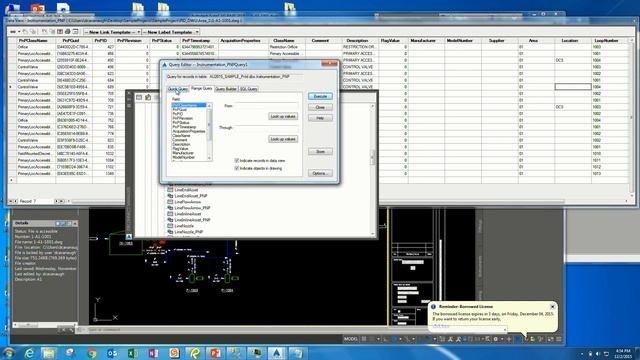Click the Description column header in Data View
The height and width of the screenshot is (360, 640).
point(357,41)
